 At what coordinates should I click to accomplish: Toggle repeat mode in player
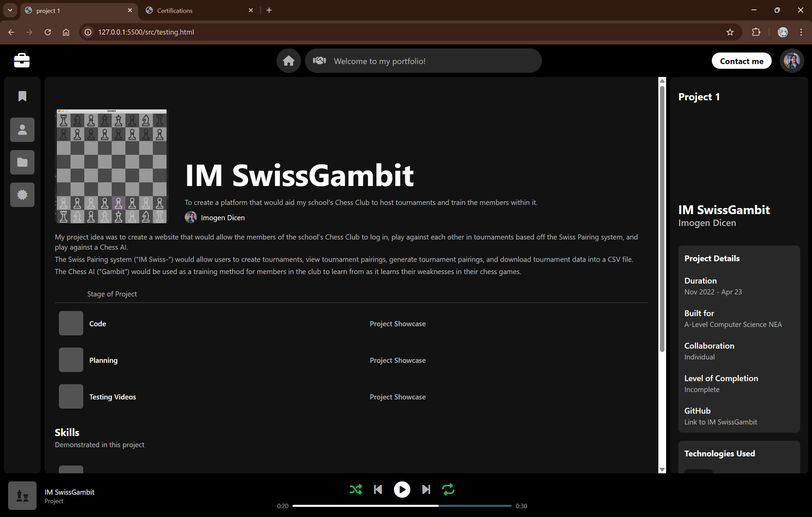[x=448, y=489]
